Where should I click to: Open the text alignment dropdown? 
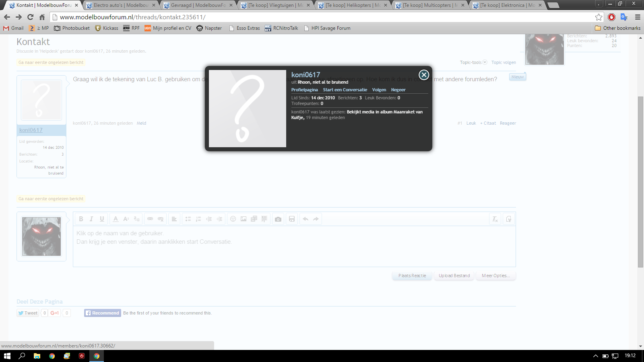pyautogui.click(x=174, y=219)
